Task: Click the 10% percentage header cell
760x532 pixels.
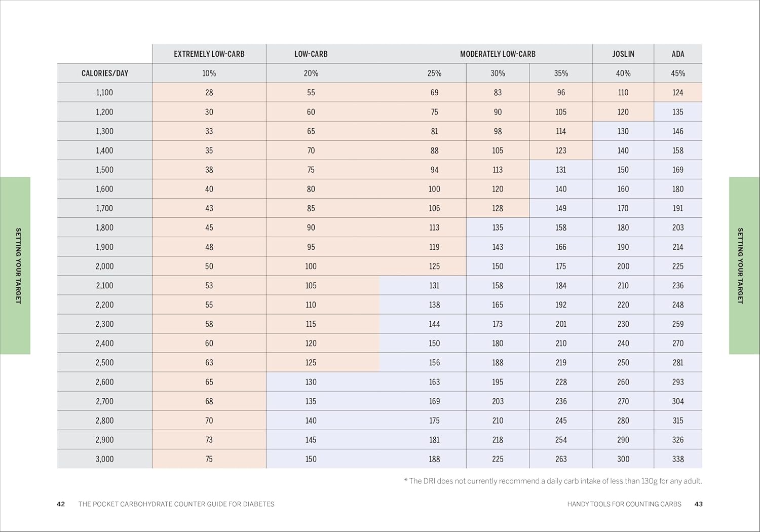Action: click(x=209, y=73)
